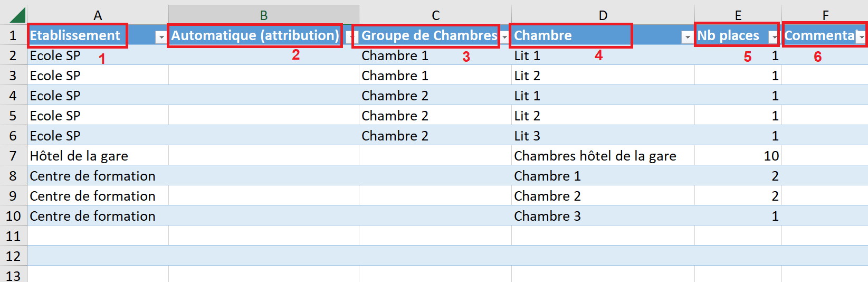
Task: Click the cell with value 10
Action: [770, 156]
